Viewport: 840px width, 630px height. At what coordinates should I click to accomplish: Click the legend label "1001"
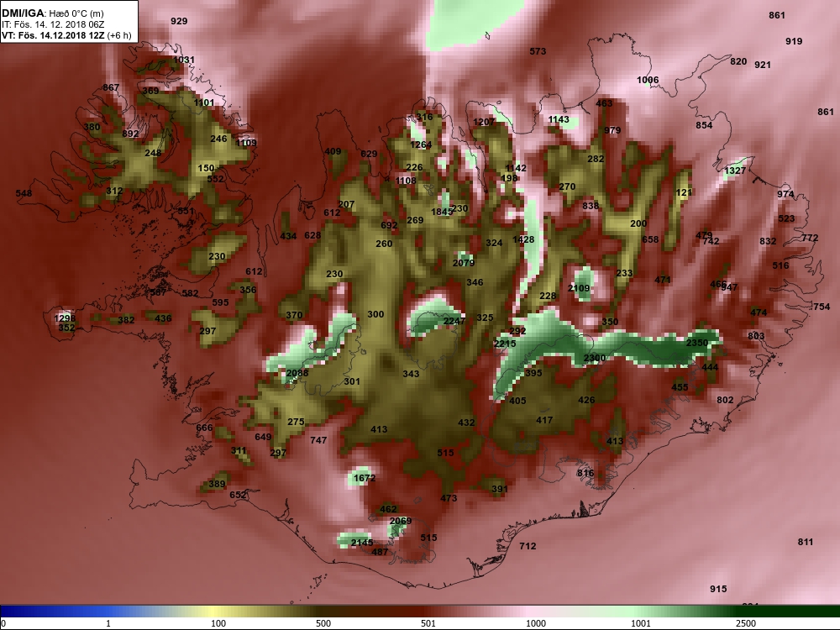[641, 623]
